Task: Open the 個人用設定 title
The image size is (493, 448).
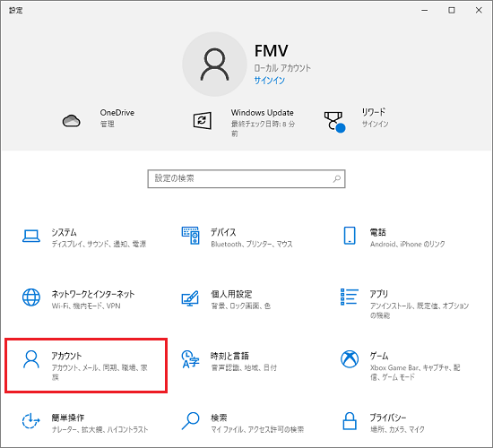Action: 231,294
